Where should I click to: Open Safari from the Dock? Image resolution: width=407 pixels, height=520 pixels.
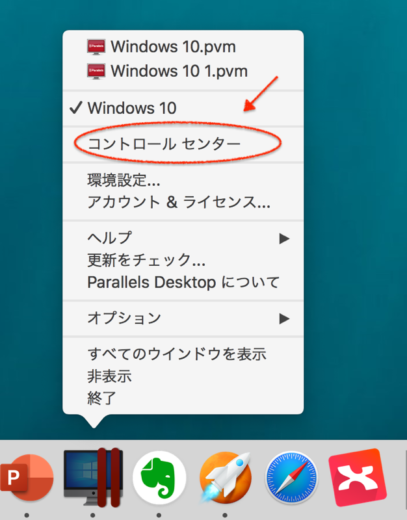point(292,477)
